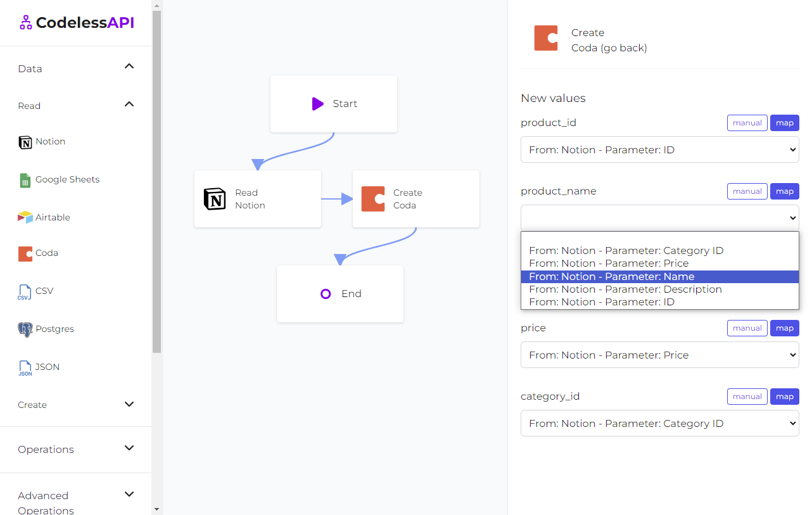Screen dimensions: 812x515
Task: Expand the Create section chevron
Action: click(129, 404)
